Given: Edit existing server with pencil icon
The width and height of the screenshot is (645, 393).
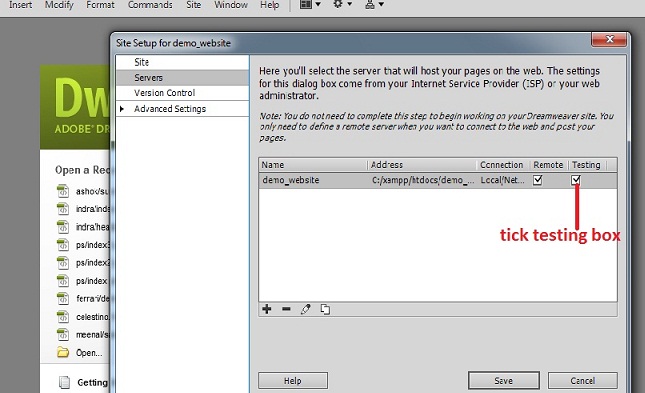Looking at the screenshot, I should coord(306,309).
